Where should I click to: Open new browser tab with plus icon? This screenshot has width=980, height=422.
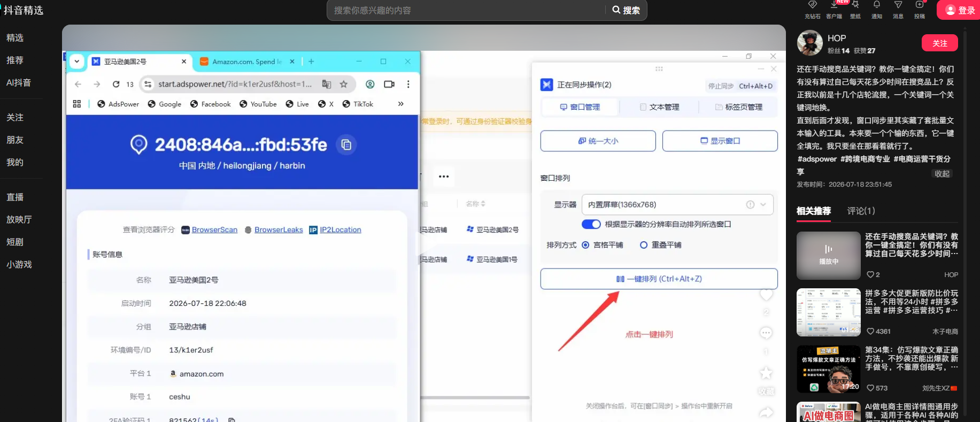pos(311,62)
